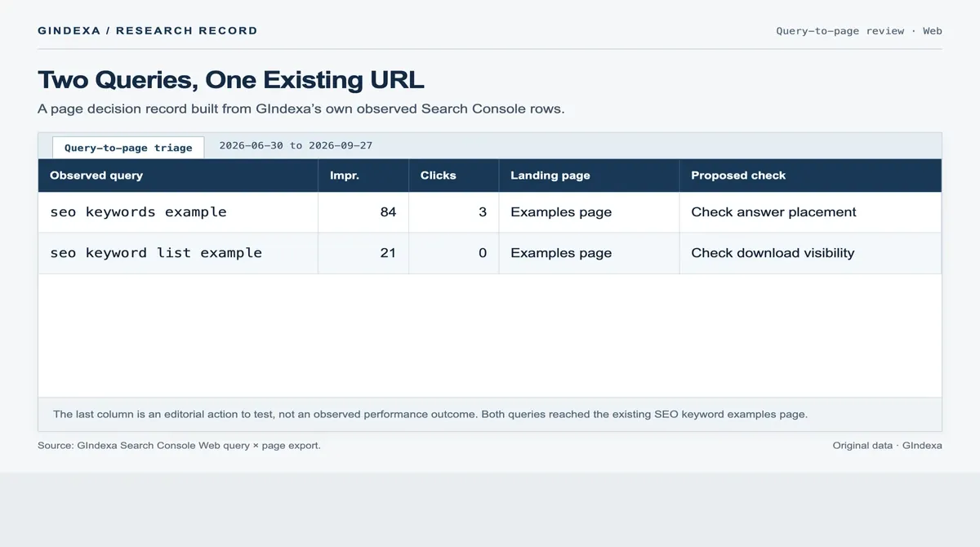This screenshot has width=980, height=547.
Task: Click the clicks value 0
Action: [483, 253]
